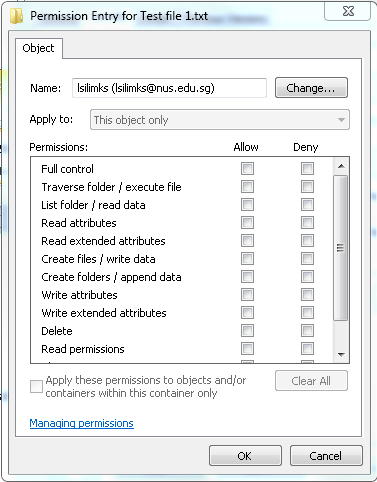Click the permissions list scrollbar thumb
The width and height of the screenshot is (377, 482).
point(341,248)
